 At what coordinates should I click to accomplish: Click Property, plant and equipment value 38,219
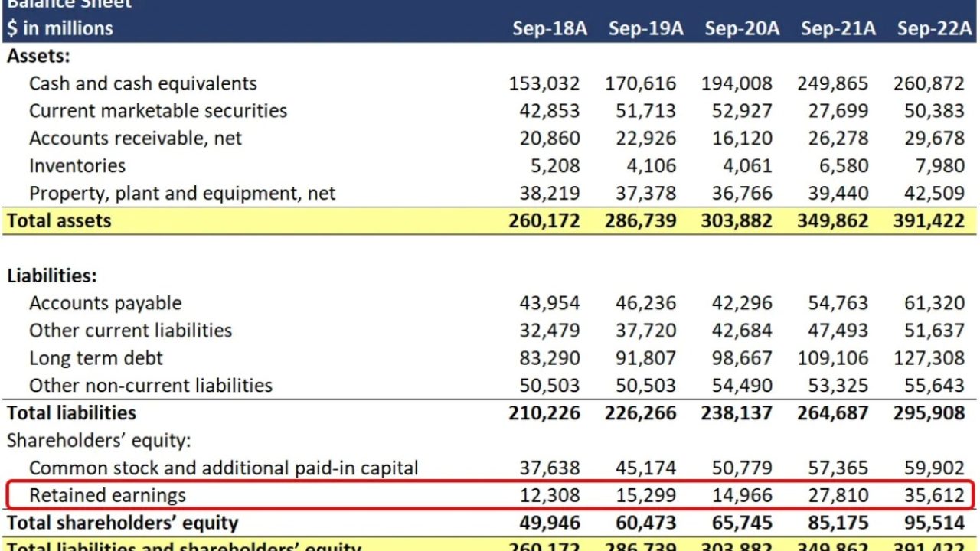coord(550,194)
